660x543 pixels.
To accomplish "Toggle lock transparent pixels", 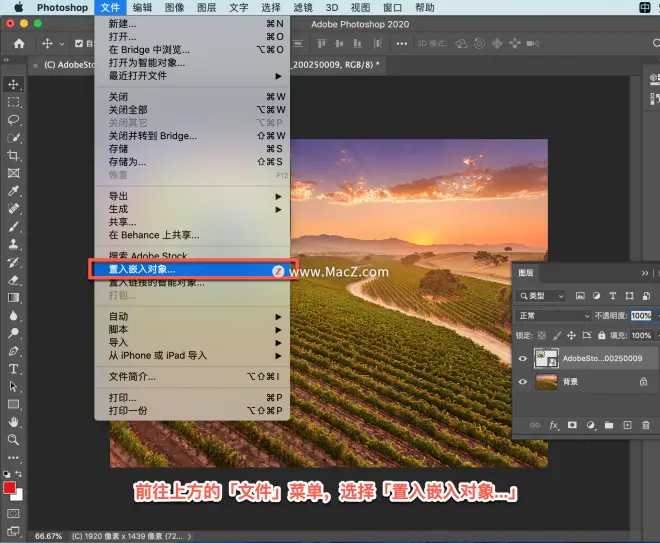I will 542,335.
